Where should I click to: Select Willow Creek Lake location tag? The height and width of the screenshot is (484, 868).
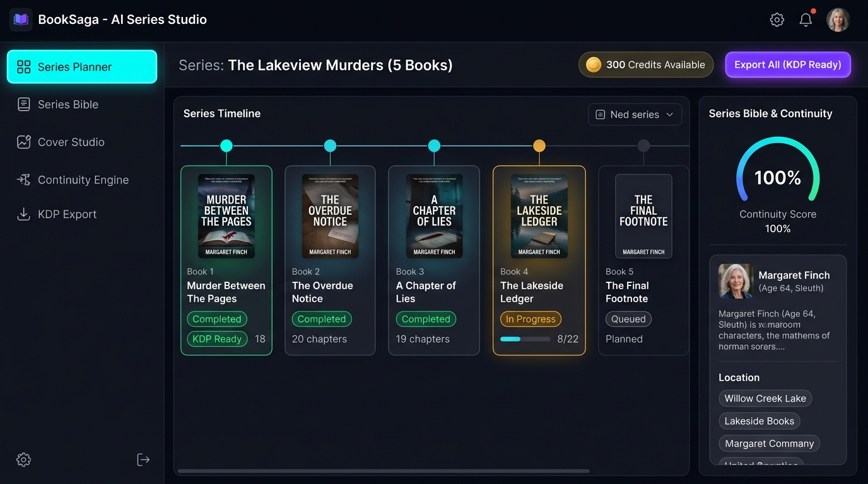click(x=765, y=398)
